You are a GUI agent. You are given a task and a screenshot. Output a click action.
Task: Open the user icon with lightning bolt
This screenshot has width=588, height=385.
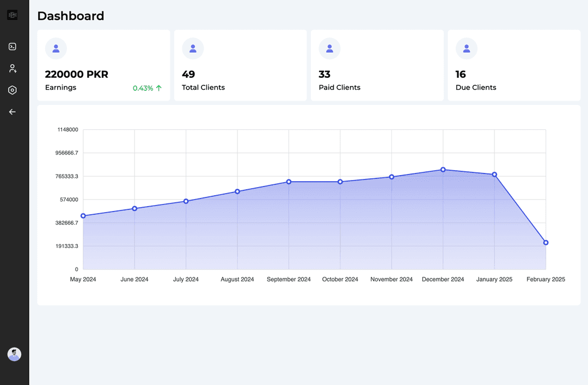point(12,69)
